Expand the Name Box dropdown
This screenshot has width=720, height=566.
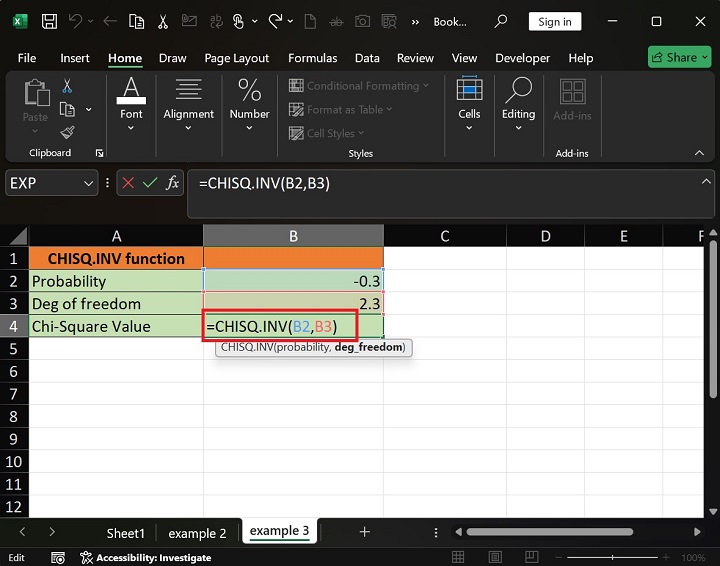point(89,183)
